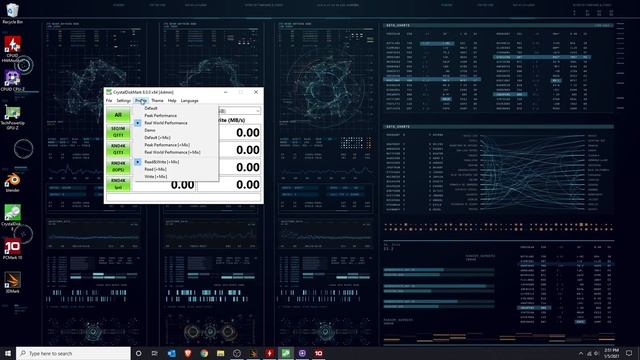
Task: Open 3DMark desktop shortcut
Action: [x=12, y=282]
